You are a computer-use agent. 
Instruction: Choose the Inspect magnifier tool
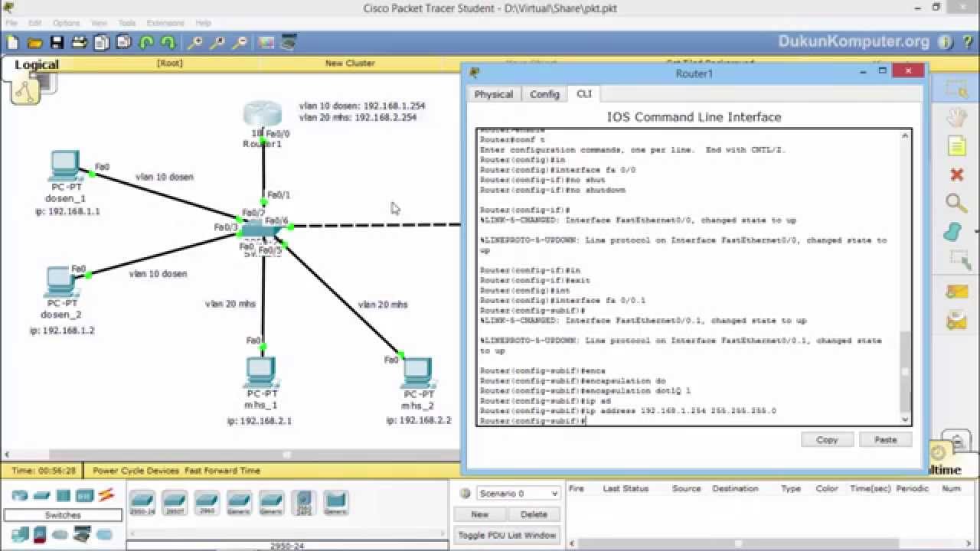click(x=956, y=203)
